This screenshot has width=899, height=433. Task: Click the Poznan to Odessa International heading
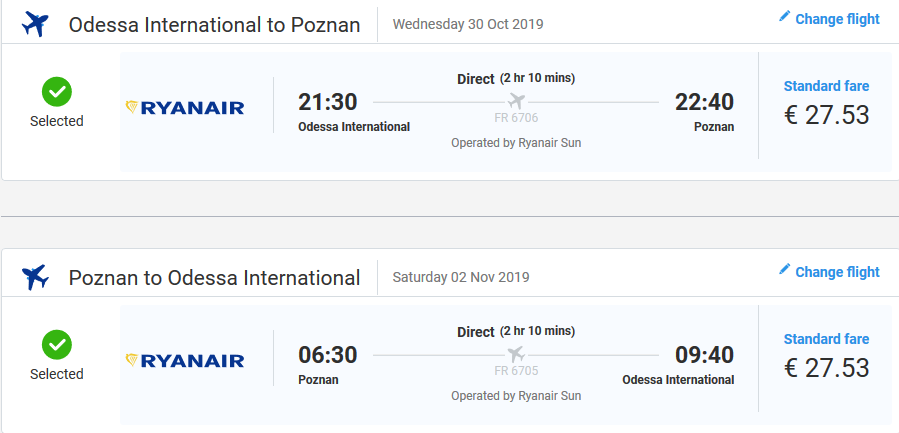pyautogui.click(x=214, y=278)
